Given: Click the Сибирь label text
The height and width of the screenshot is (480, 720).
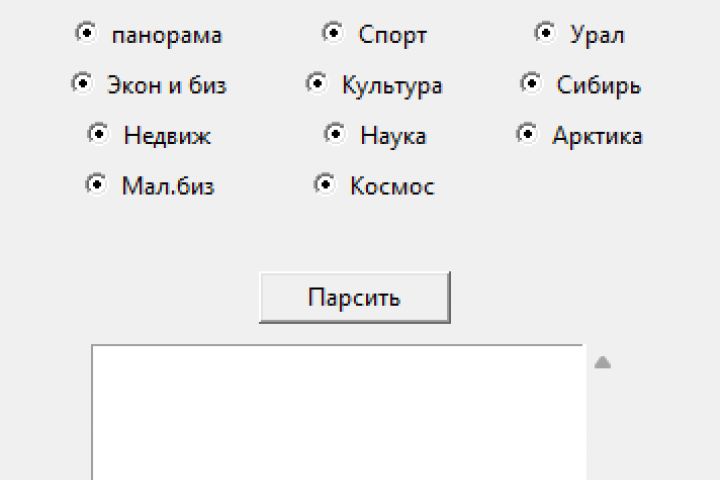Looking at the screenshot, I should coord(599,86).
